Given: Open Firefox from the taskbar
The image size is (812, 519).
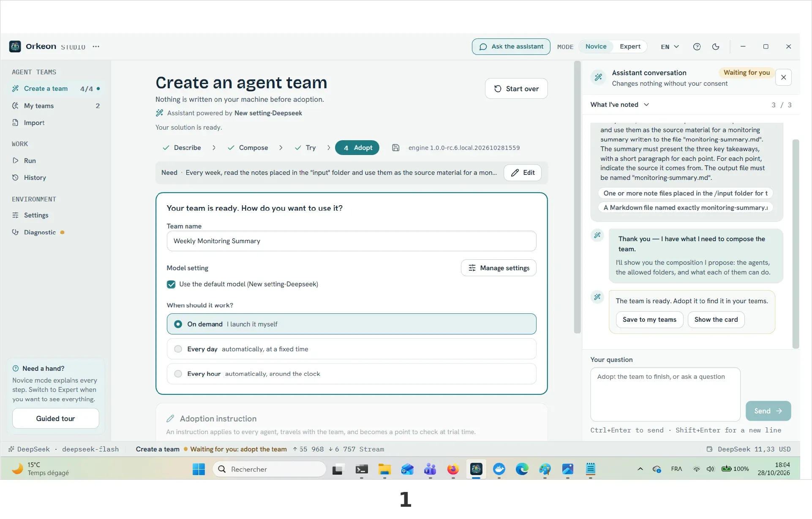Looking at the screenshot, I should [453, 469].
